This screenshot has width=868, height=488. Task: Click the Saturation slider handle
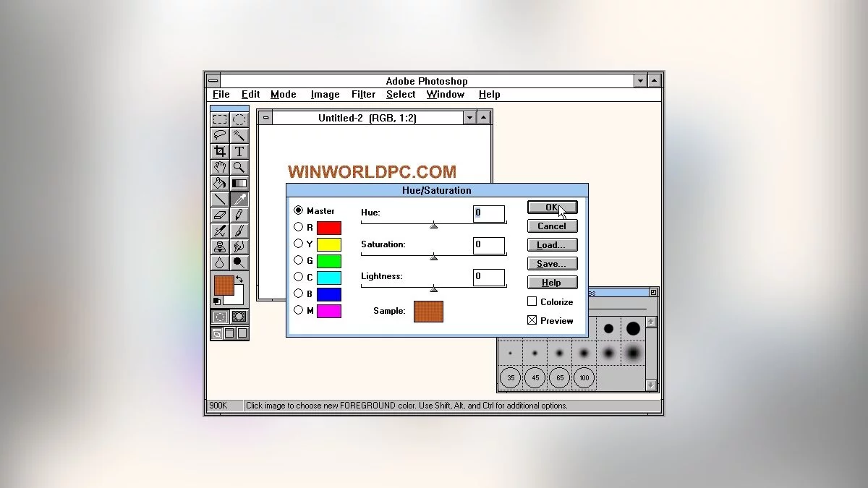click(x=434, y=257)
